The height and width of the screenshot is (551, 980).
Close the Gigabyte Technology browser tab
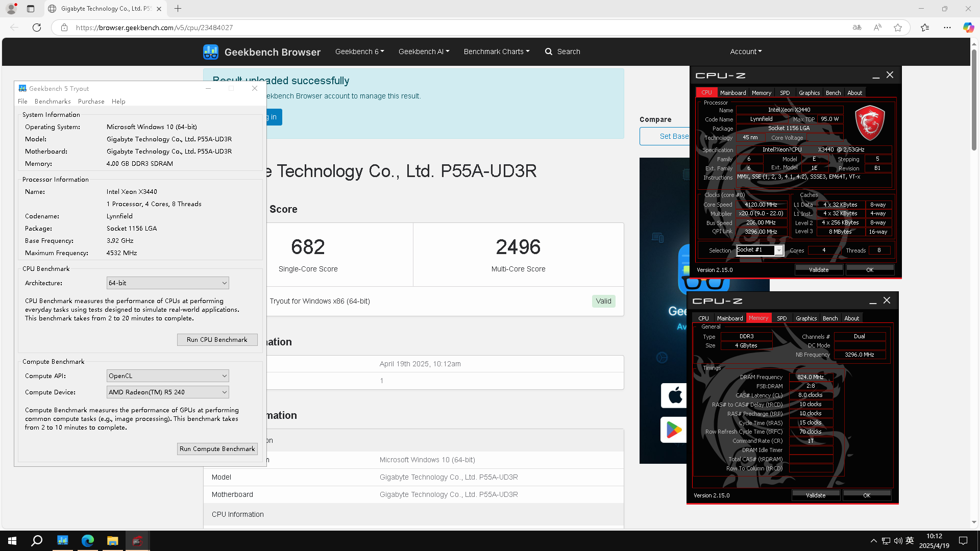[x=159, y=9]
